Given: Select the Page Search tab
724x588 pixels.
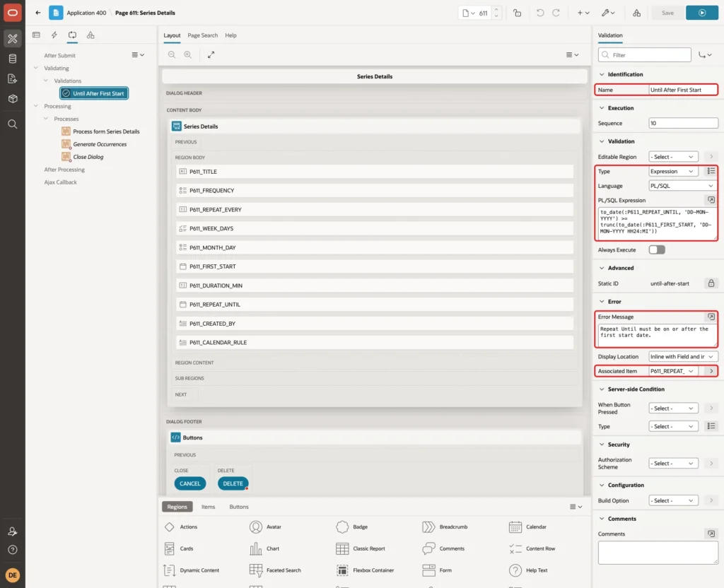Looking at the screenshot, I should 202,35.
